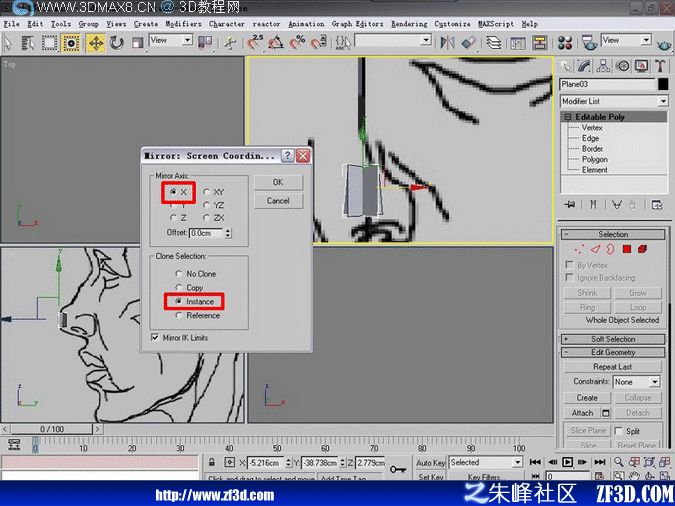Collapse the Editable Poly stack tree

click(x=568, y=117)
